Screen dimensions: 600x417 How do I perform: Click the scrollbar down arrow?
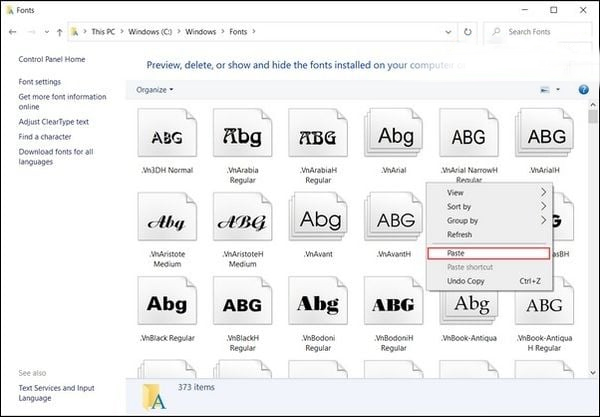point(593,372)
